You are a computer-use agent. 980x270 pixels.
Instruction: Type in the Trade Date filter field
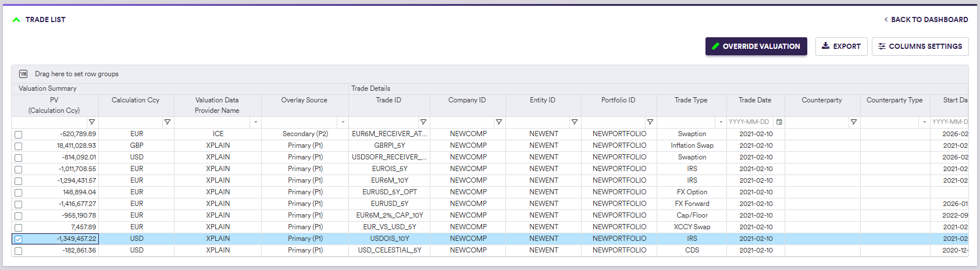[x=749, y=122]
